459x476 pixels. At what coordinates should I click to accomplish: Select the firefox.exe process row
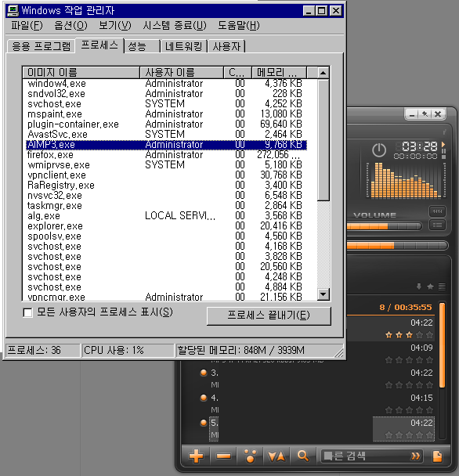point(166,155)
